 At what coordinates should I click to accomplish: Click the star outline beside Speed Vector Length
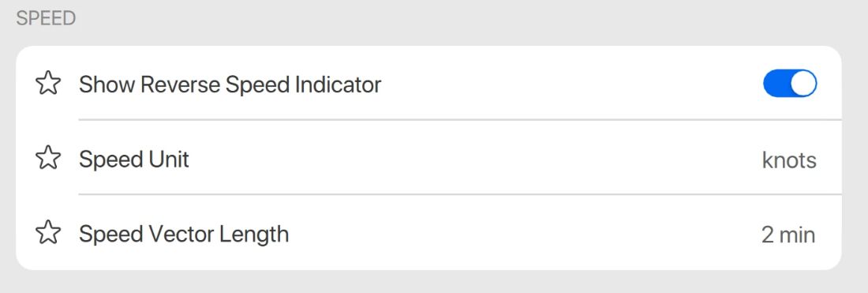coord(48,233)
